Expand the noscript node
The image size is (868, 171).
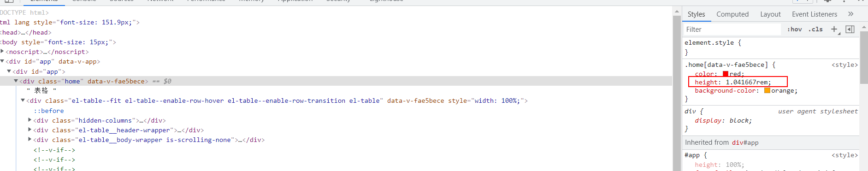tap(2, 51)
